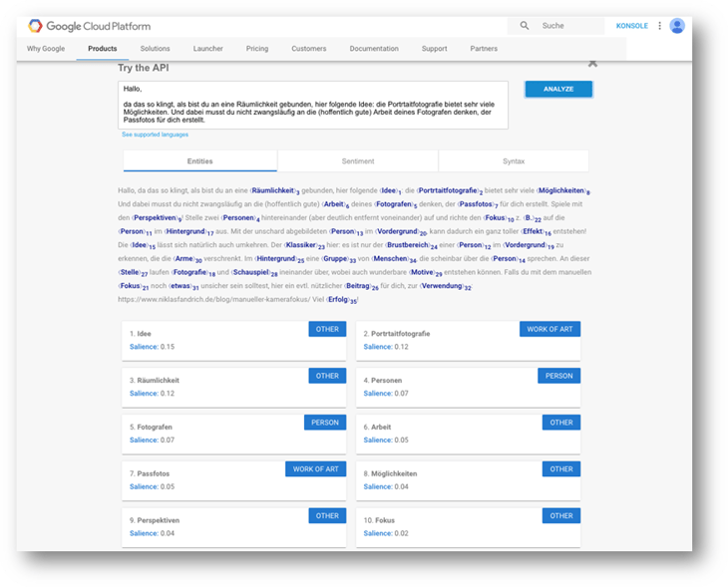728x587 pixels.
Task: Switch to the Entities tab
Action: click(x=200, y=161)
